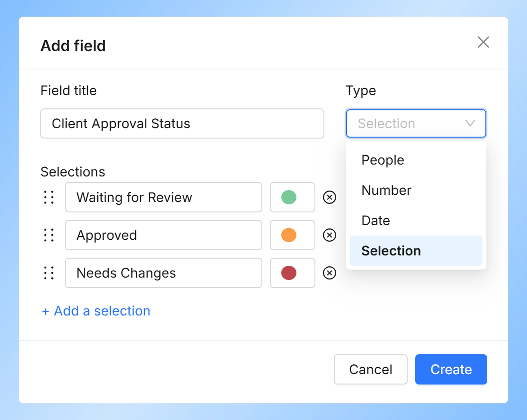527x420 pixels.
Task: Click Add a selection
Action: click(x=96, y=311)
